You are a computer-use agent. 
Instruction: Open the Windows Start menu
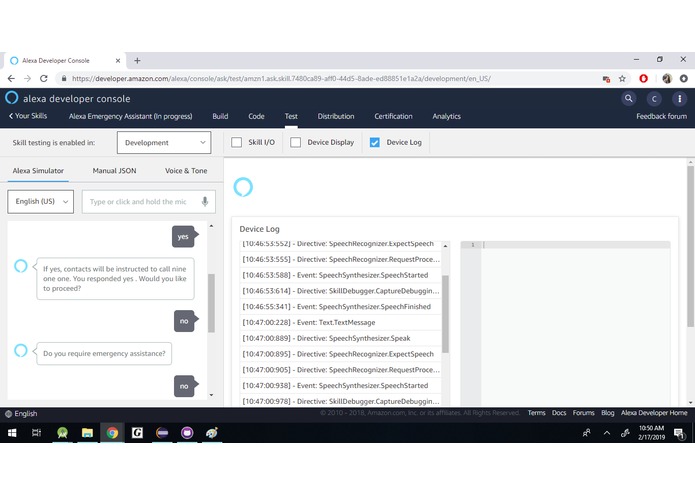(x=12, y=433)
